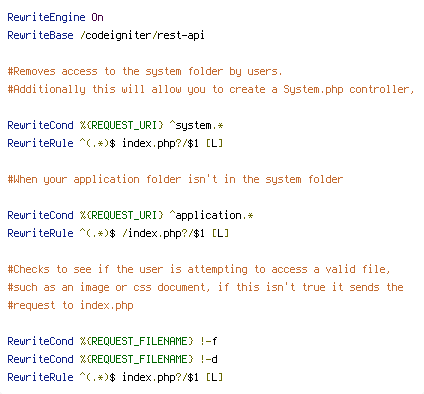
Task: Click the !-d flag text
Action: [209, 359]
